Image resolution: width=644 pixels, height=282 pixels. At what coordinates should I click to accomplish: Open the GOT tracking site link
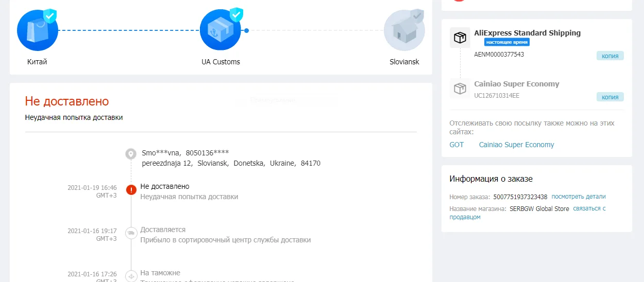coord(456,145)
